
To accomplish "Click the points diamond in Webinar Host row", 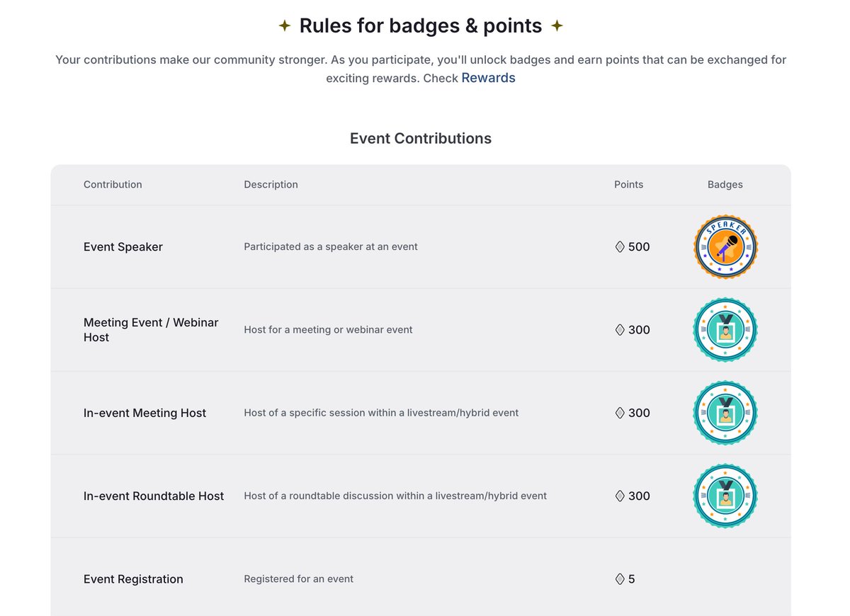I will [x=620, y=330].
